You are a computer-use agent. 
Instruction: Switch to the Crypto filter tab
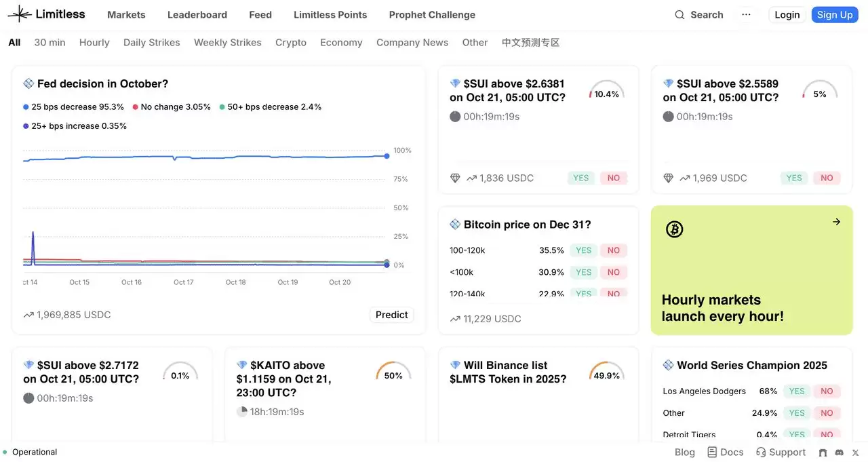coord(290,42)
